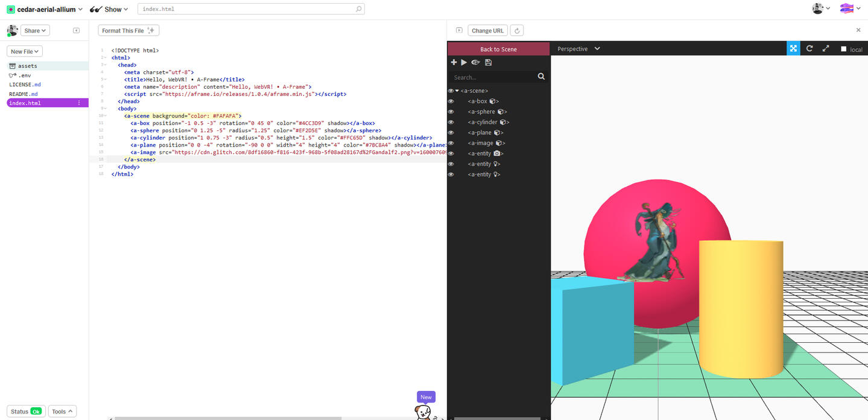
Task: Click the Back to Scene button
Action: pyautogui.click(x=498, y=49)
